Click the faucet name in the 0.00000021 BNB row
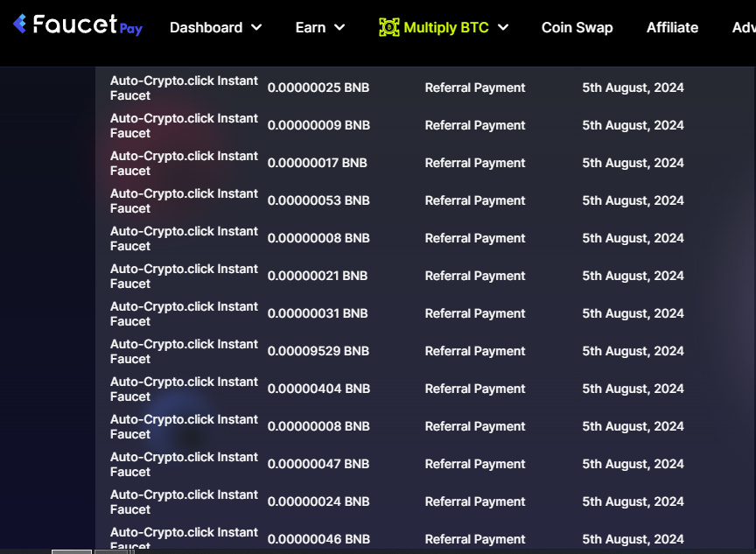756x554 pixels. [x=184, y=276]
